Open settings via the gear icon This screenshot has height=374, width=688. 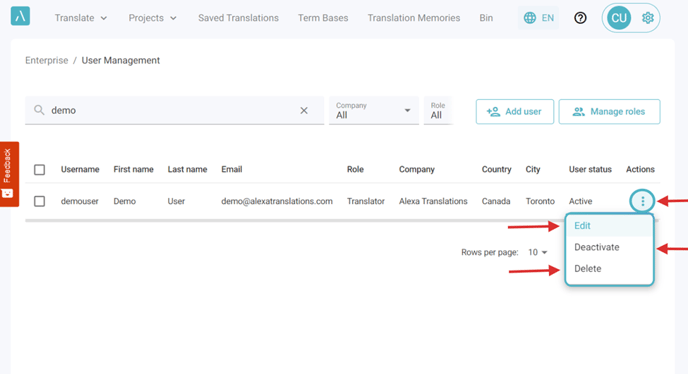[x=648, y=18]
